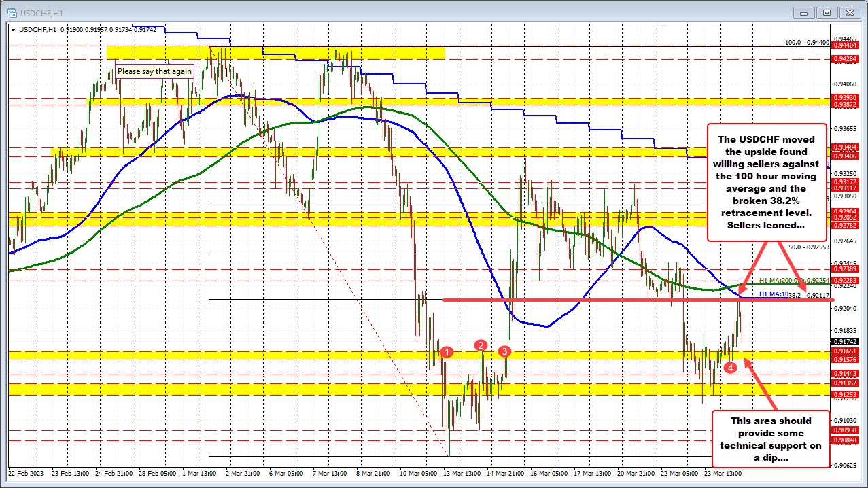Select the '50.0 - 0.92553' Fibonacci label

(x=810, y=248)
